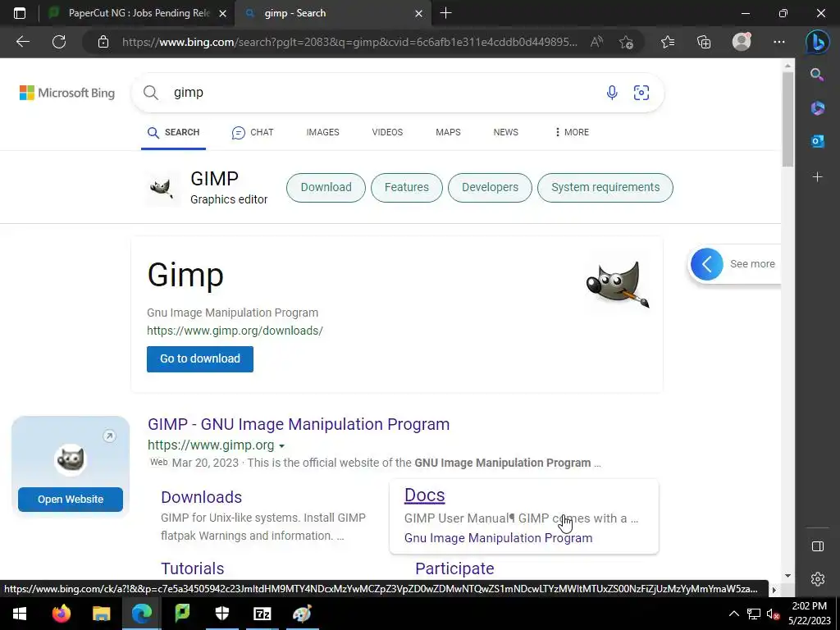Open Edge Settings and more menu
840x630 pixels.
779,42
